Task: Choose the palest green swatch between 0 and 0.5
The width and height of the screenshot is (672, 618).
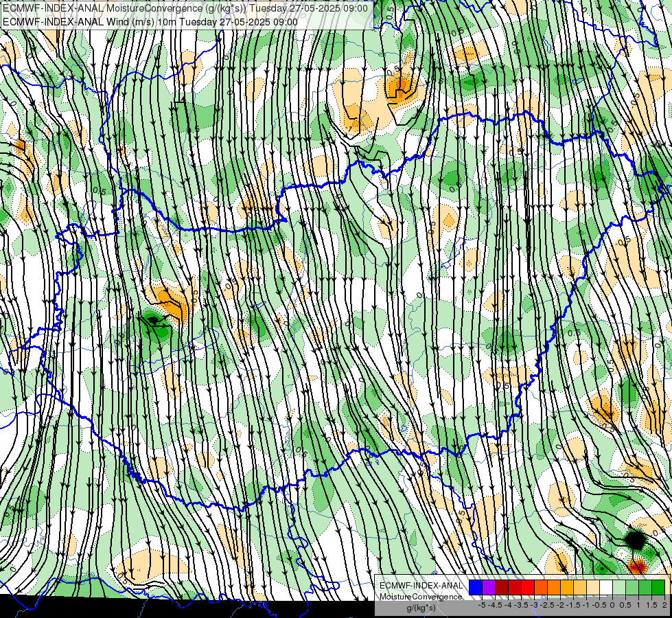Action: click(619, 588)
